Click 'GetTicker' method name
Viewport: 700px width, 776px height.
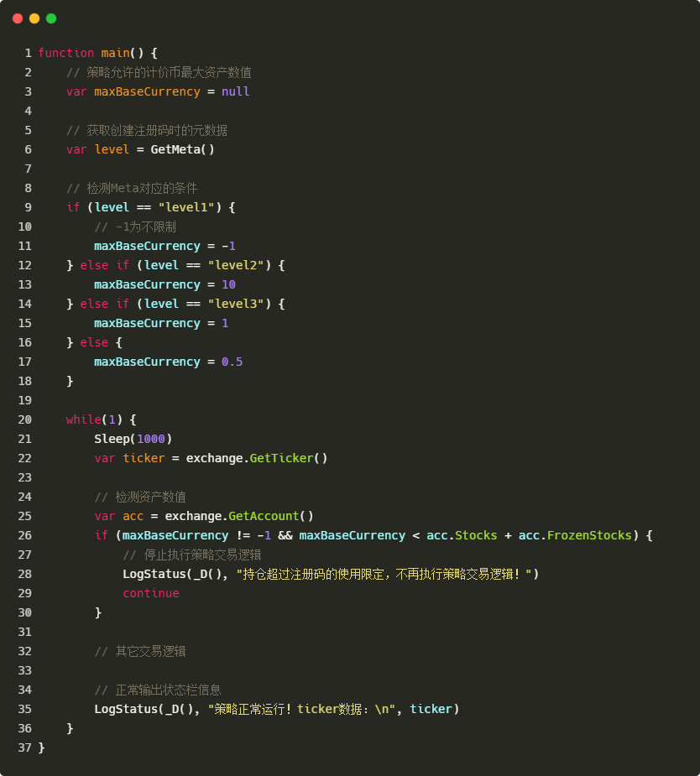pos(282,458)
